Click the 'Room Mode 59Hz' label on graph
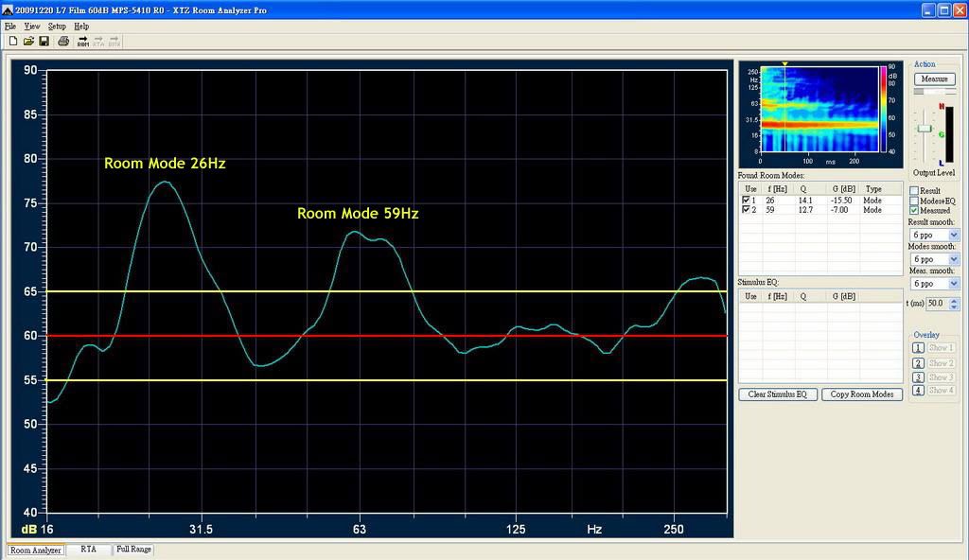Viewport: 969px width, 560px height. pyautogui.click(x=358, y=213)
